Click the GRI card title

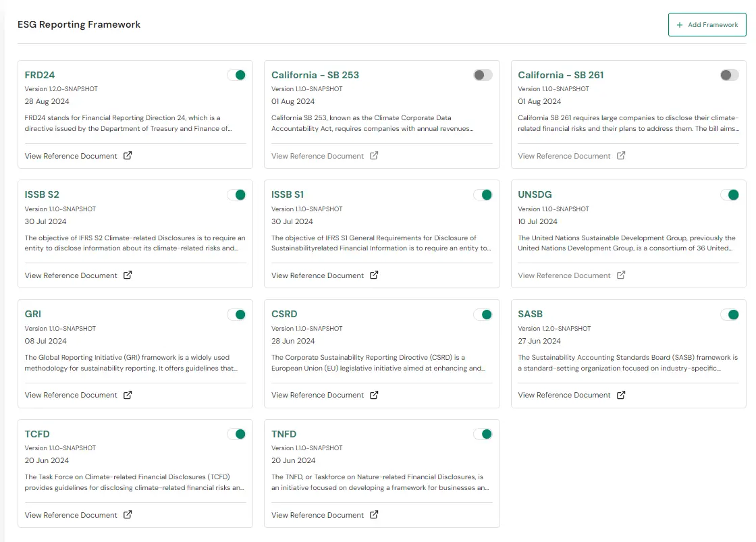click(x=33, y=314)
